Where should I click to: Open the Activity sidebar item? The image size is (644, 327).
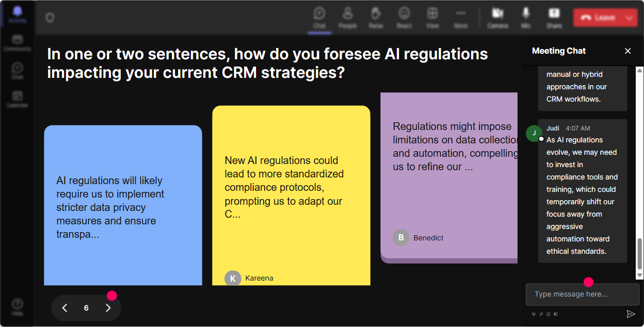(x=18, y=14)
